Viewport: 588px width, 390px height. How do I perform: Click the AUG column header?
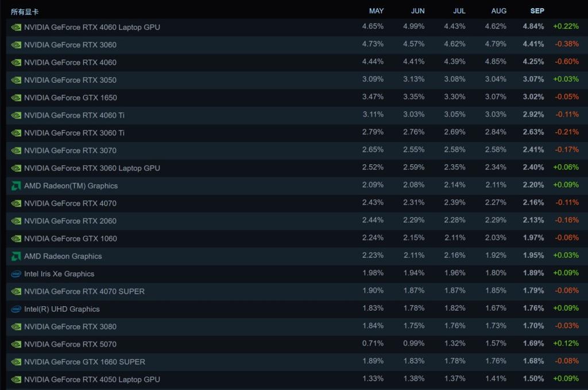(499, 11)
